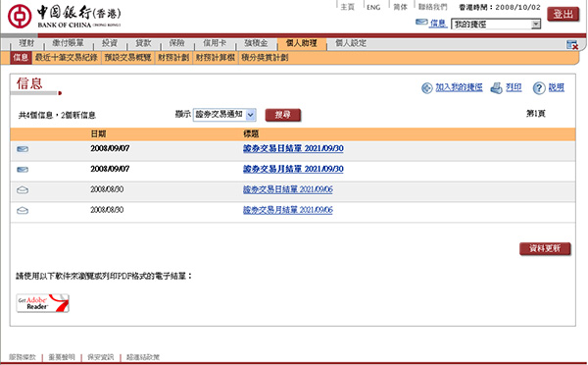The width and height of the screenshot is (588, 365).
Task: Click the question mark help icon
Action: [539, 88]
